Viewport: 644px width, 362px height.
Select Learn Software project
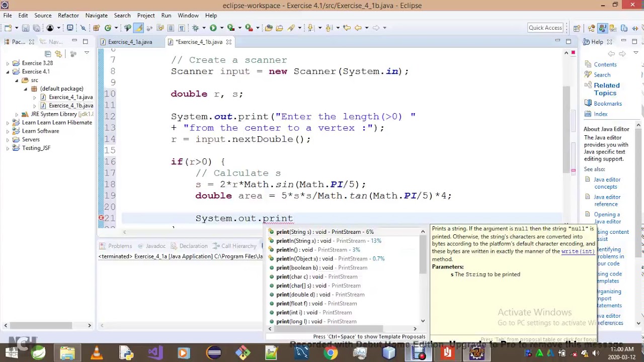click(x=40, y=131)
